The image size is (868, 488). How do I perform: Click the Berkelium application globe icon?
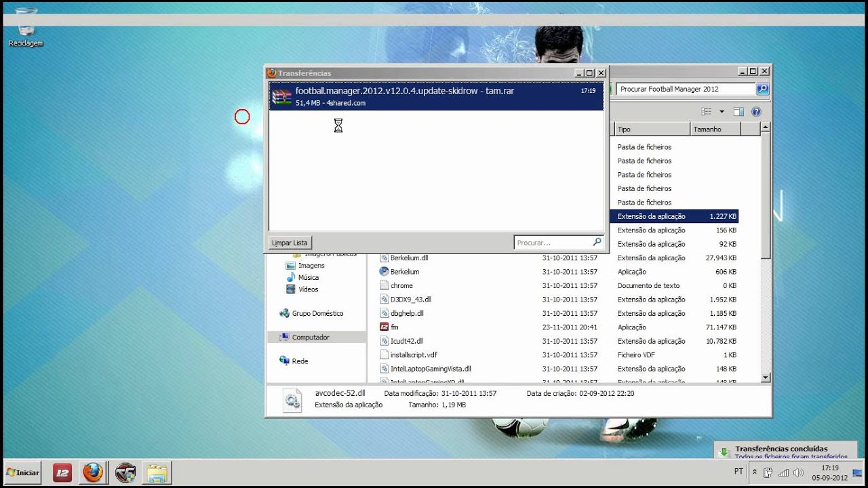384,272
